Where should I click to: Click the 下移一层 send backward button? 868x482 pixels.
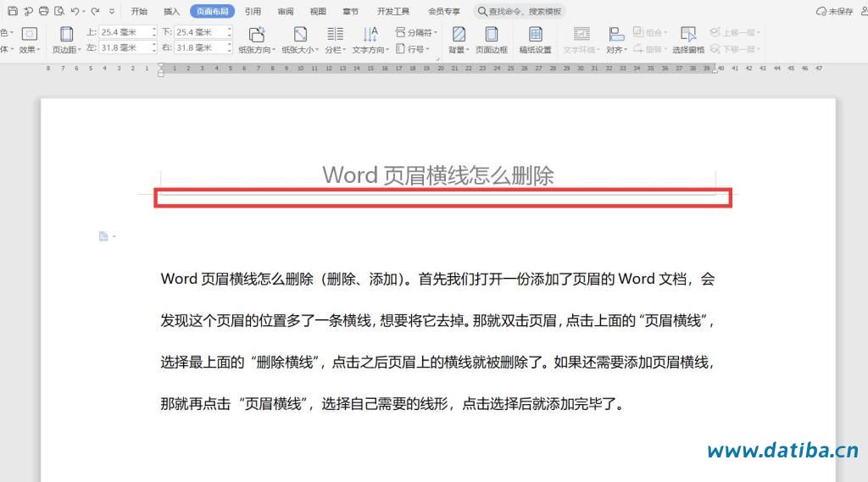[x=735, y=48]
